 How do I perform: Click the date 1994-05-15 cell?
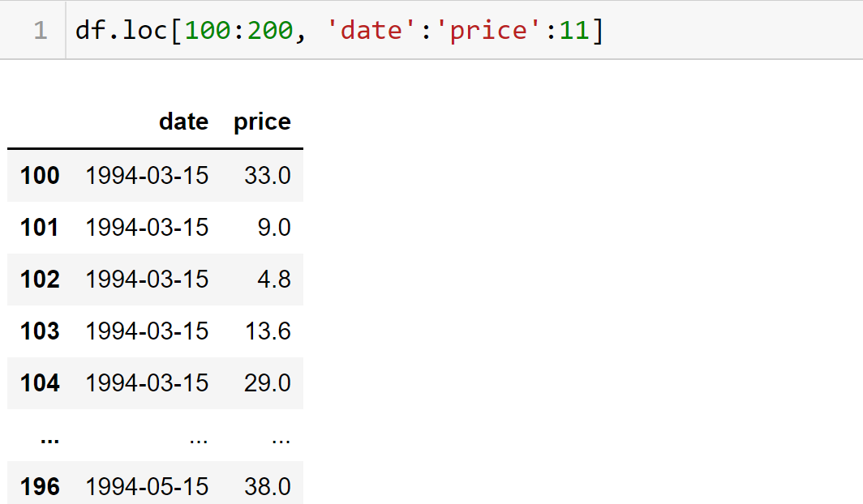(x=147, y=486)
